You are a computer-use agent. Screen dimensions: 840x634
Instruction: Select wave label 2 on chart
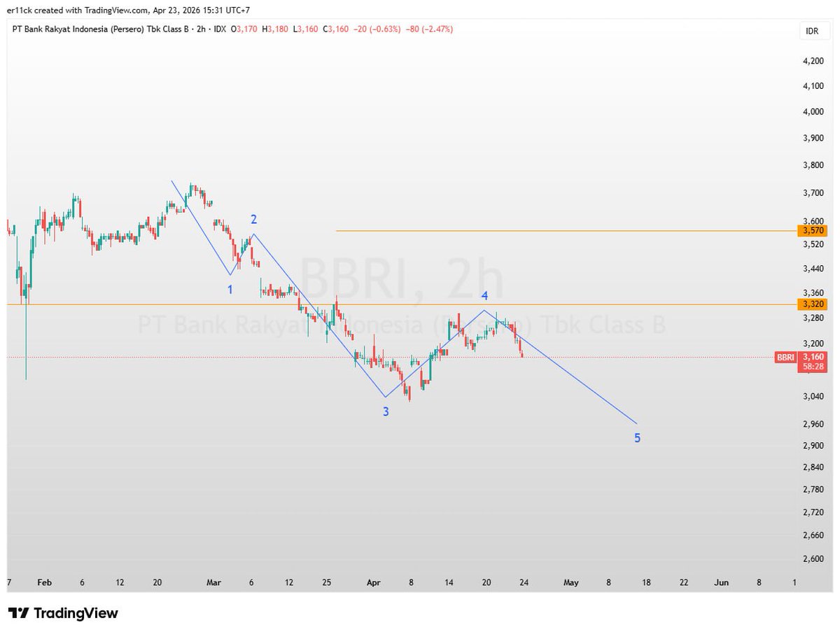click(254, 219)
